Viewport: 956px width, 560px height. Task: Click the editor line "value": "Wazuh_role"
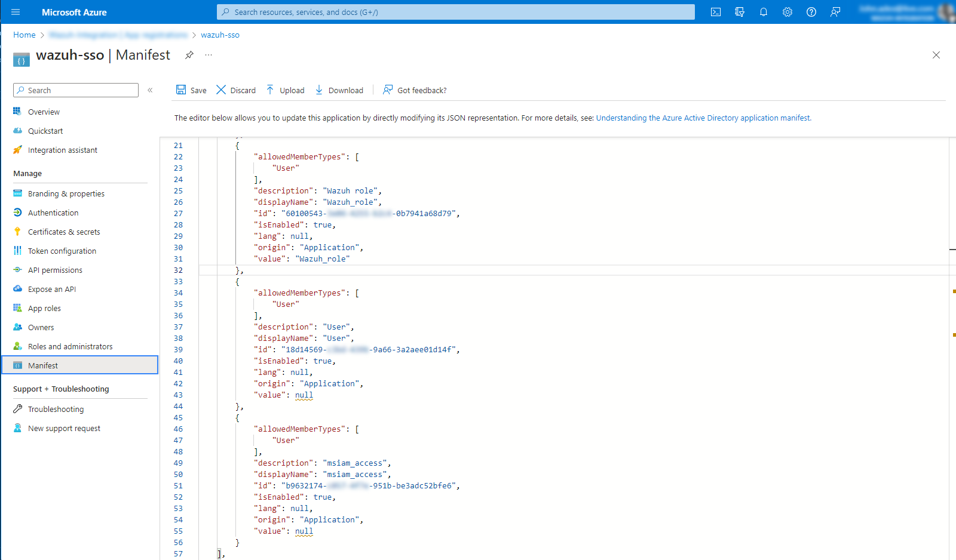tap(302, 259)
